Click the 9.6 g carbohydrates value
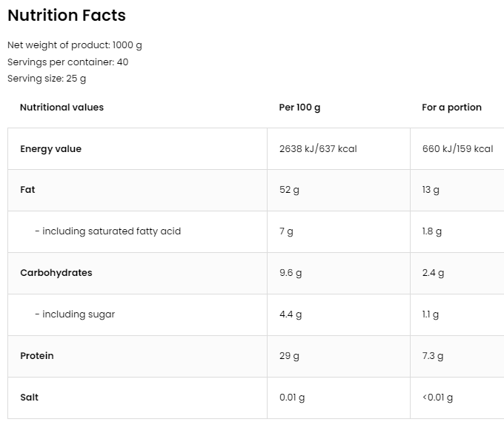Viewport: 504px width, 425px height. pyautogui.click(x=291, y=273)
